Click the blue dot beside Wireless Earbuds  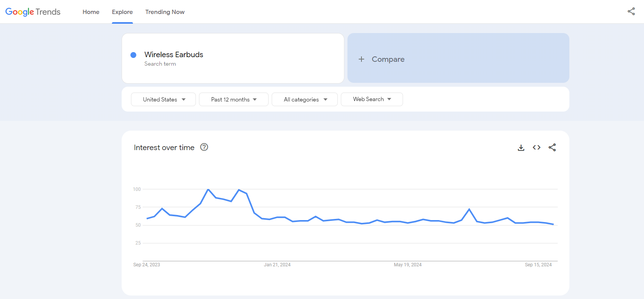click(133, 55)
